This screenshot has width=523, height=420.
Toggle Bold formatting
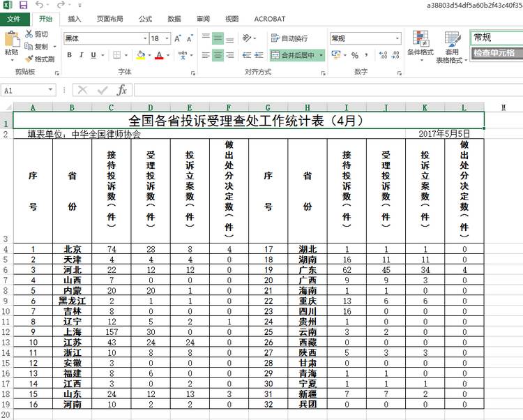69,55
